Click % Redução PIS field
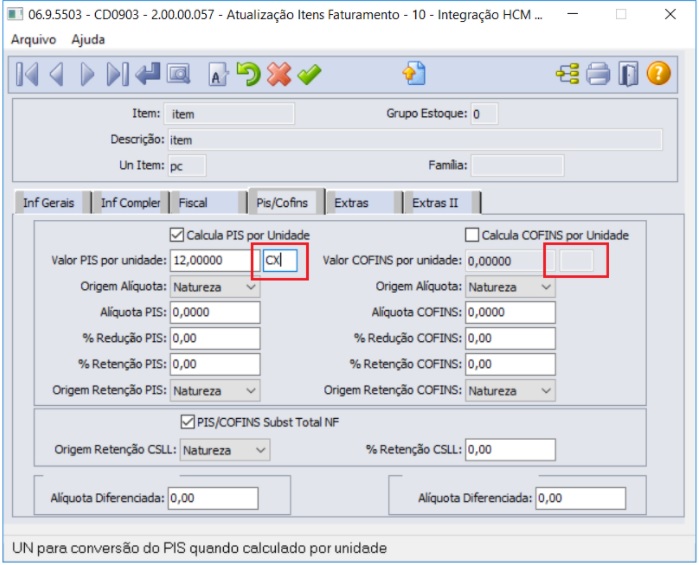 point(215,338)
